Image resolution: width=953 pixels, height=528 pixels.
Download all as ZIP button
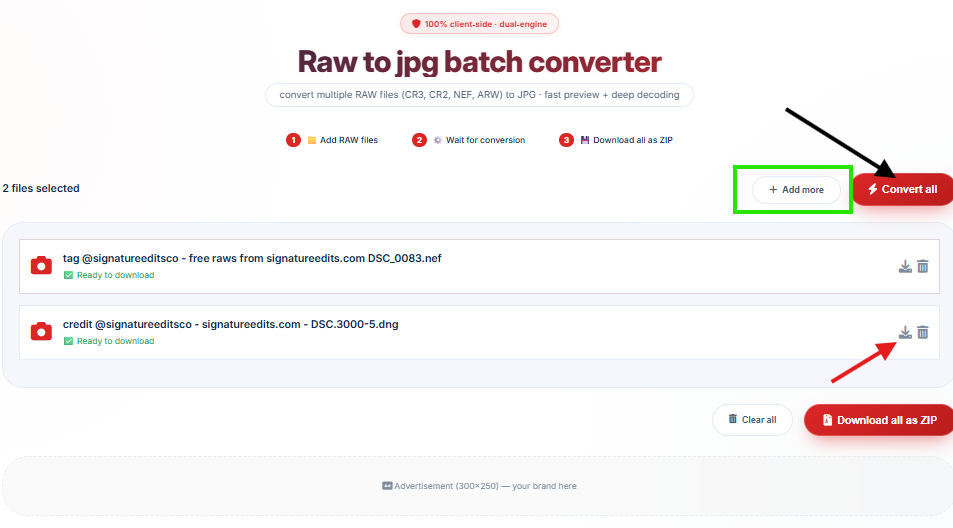point(879,420)
